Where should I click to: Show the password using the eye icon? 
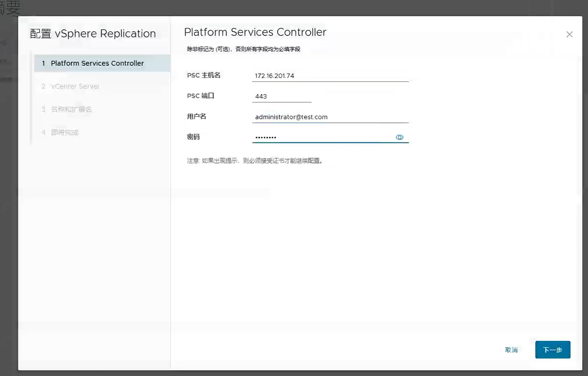[x=399, y=137]
